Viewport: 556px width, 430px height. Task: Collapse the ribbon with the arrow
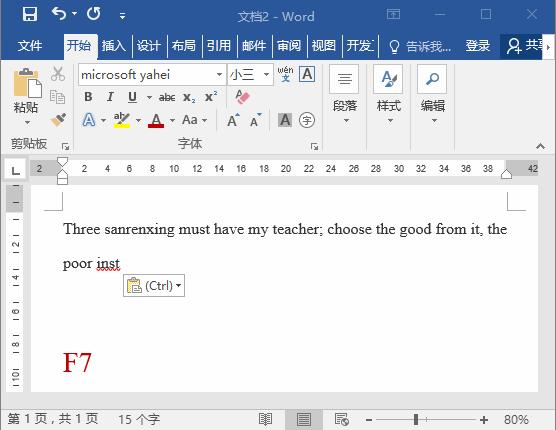(x=540, y=146)
